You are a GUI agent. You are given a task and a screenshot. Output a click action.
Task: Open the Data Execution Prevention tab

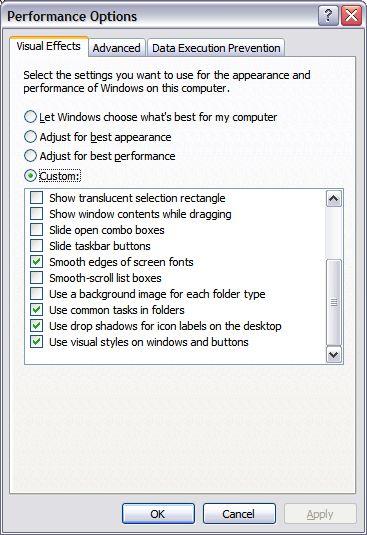click(216, 48)
